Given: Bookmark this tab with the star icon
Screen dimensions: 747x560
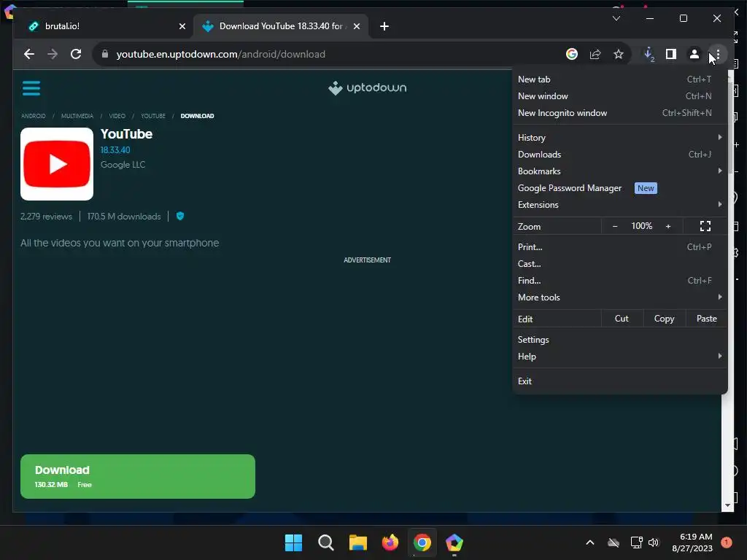Looking at the screenshot, I should click(619, 54).
